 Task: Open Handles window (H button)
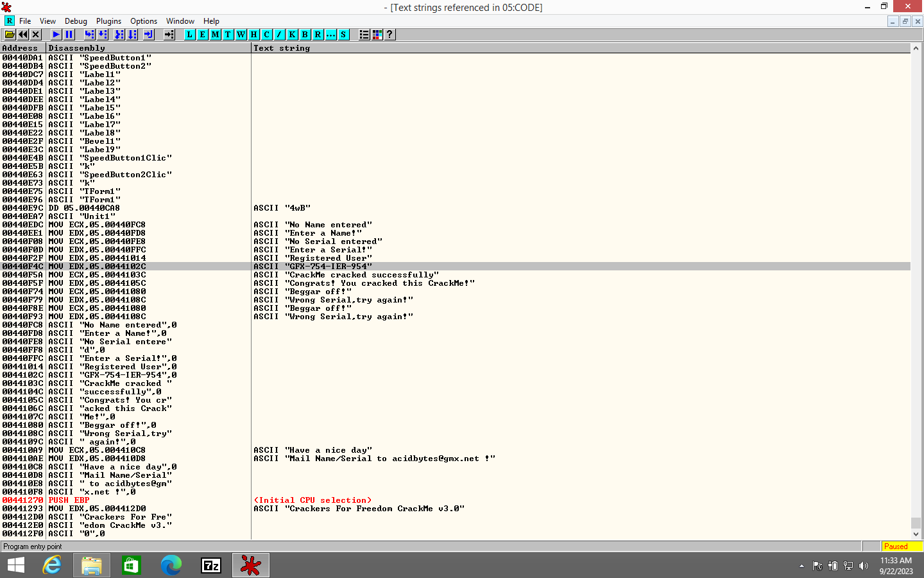[x=254, y=35]
